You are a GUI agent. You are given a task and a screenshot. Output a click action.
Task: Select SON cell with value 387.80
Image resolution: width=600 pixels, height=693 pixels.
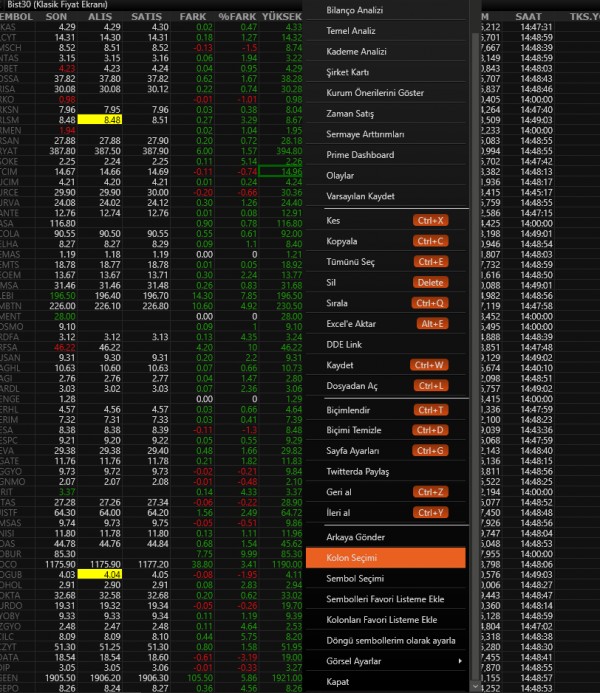[x=57, y=151]
